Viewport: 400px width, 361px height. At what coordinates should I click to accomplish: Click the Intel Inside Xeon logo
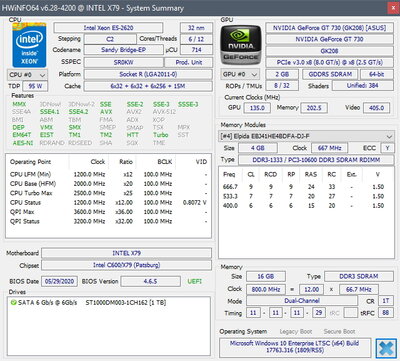click(x=29, y=45)
